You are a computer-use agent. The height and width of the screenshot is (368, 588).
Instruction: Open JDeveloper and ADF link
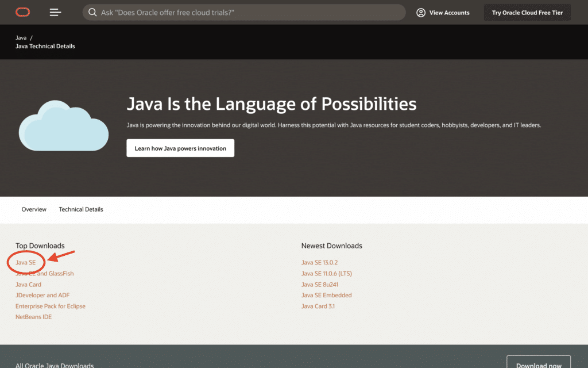pyautogui.click(x=42, y=296)
